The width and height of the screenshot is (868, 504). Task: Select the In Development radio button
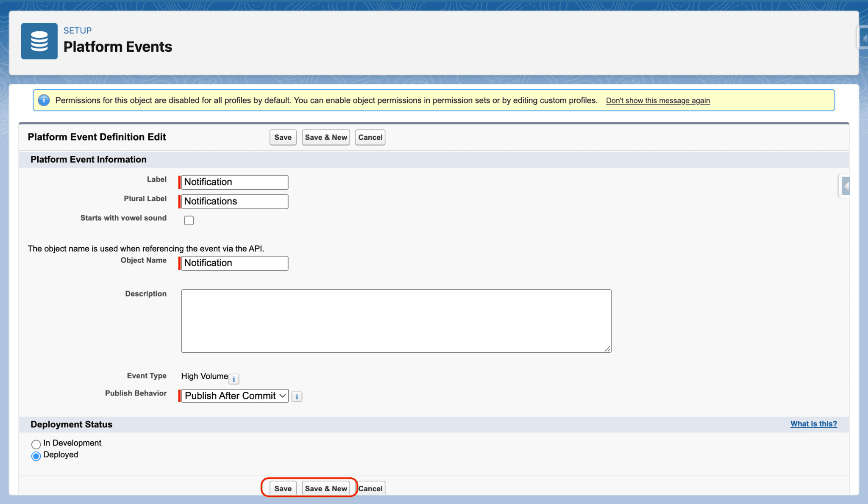coord(36,444)
